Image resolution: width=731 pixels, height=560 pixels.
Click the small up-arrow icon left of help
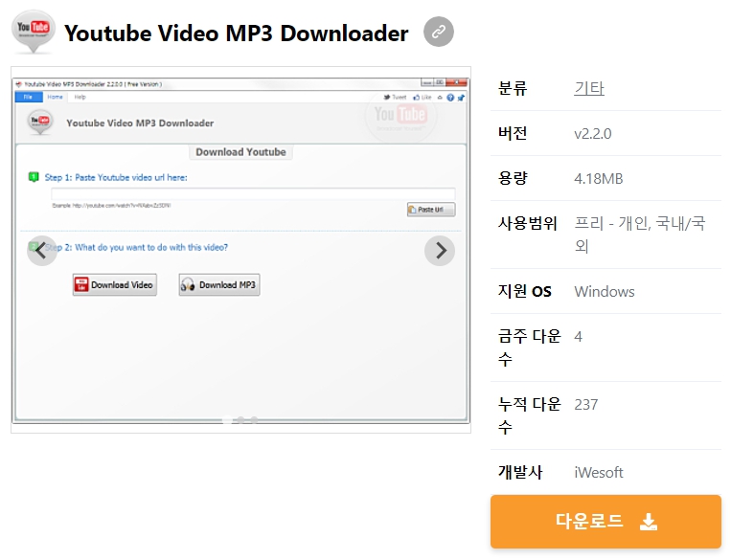click(x=440, y=98)
